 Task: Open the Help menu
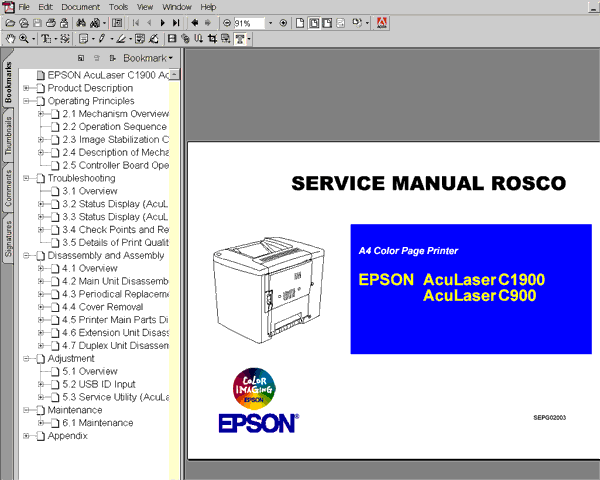pyautogui.click(x=208, y=7)
